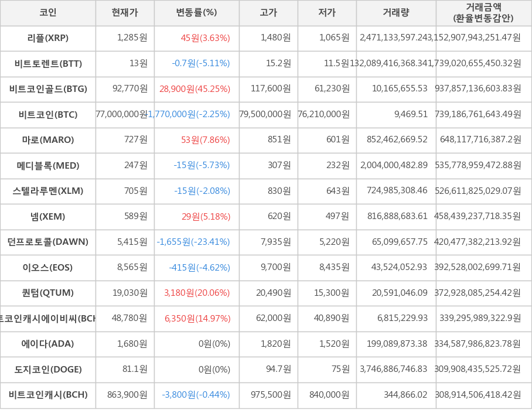Click the 고가 column header
This screenshot has width=532, height=410.
268,12
